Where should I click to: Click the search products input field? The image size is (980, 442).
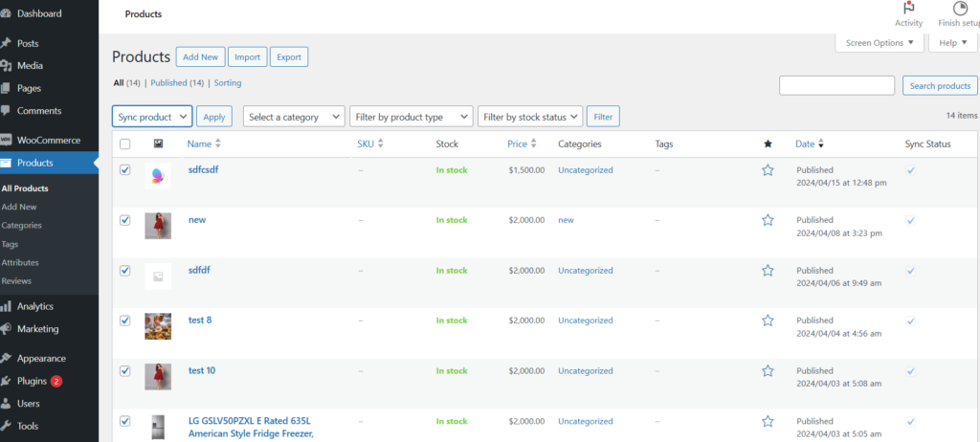point(836,86)
